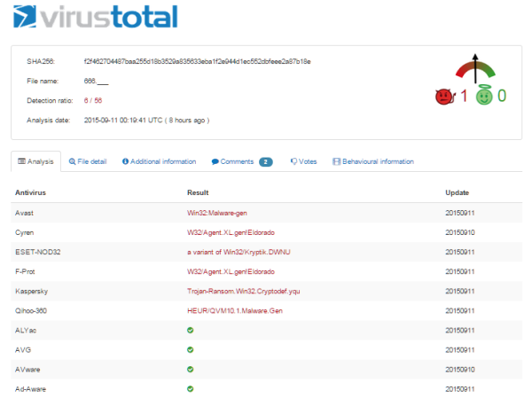
Task: Click the thumbs-down Votes icon
Action: point(293,161)
